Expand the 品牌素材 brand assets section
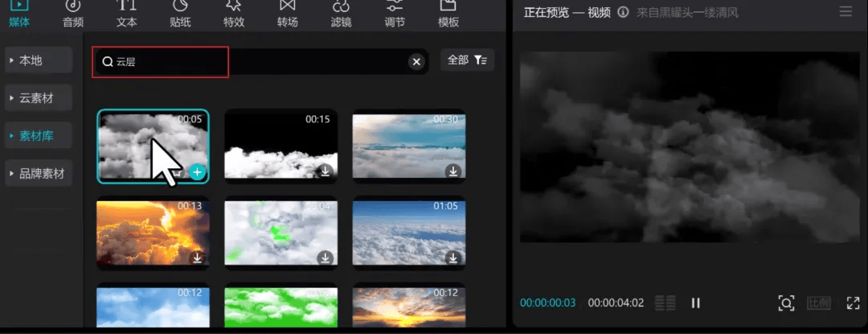Viewport: 868px width, 334px height. coord(39,173)
